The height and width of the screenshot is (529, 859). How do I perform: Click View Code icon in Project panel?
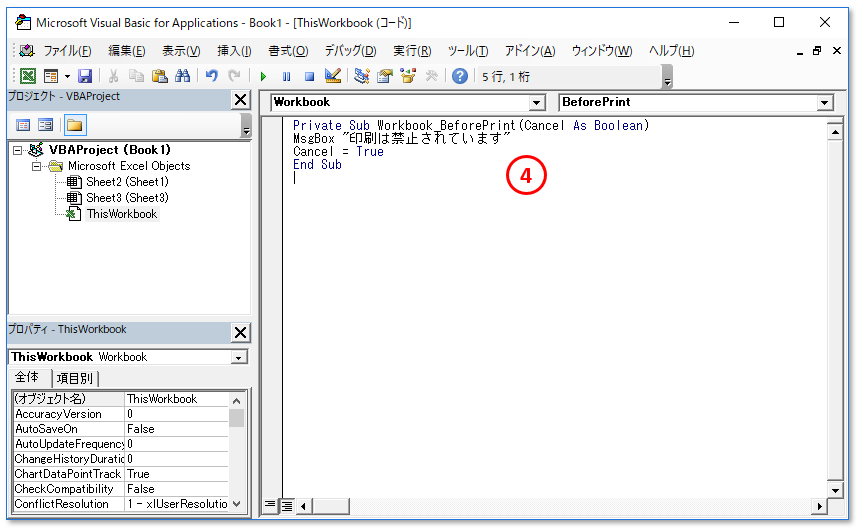(23, 125)
